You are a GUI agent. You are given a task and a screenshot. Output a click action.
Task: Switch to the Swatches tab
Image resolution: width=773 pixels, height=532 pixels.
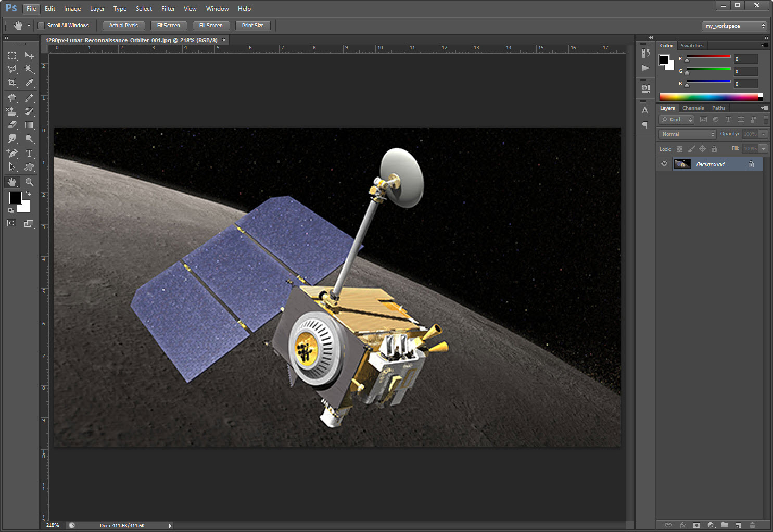tap(692, 46)
